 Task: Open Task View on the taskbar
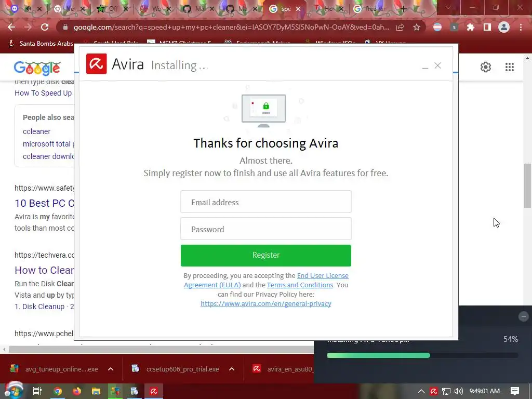37,391
